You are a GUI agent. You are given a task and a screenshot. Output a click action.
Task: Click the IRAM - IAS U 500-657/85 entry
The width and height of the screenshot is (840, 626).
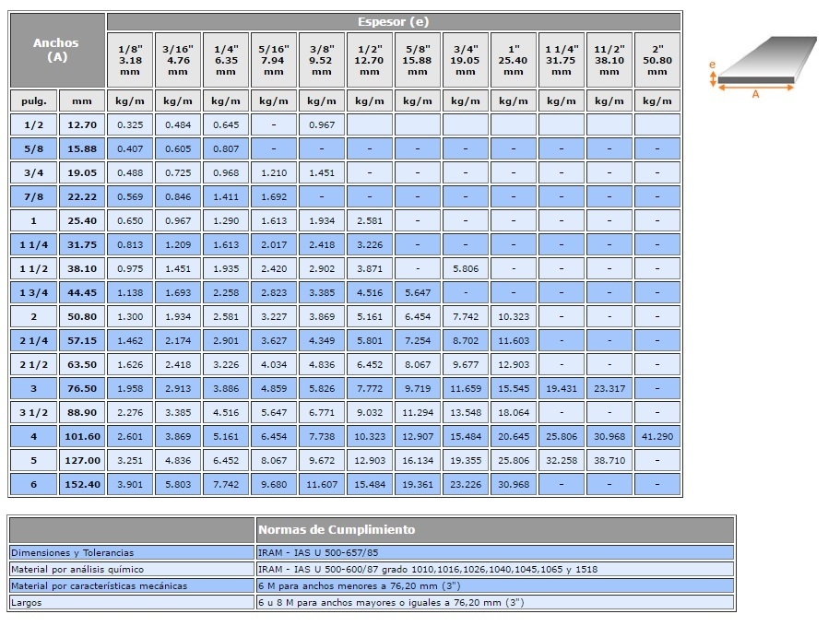(x=495, y=552)
